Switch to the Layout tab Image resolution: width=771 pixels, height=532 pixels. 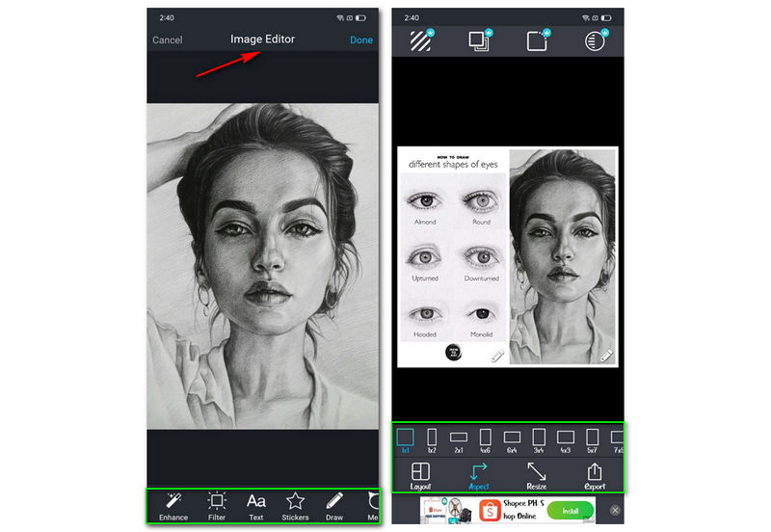(420, 476)
